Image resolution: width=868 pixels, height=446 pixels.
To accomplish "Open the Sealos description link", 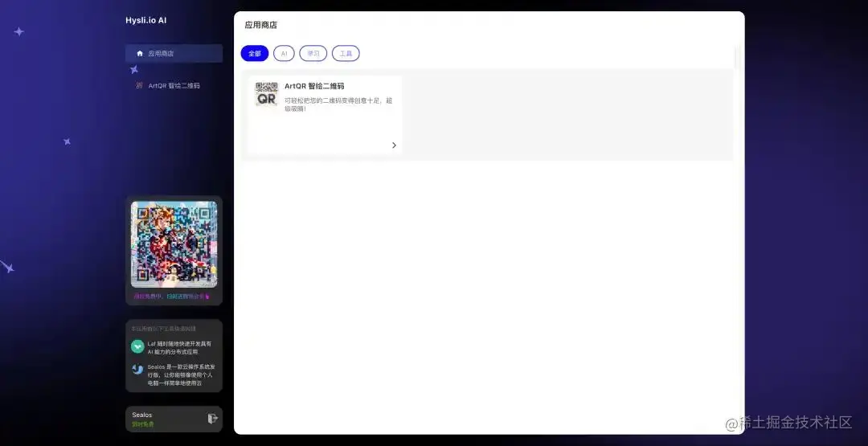I will point(181,374).
